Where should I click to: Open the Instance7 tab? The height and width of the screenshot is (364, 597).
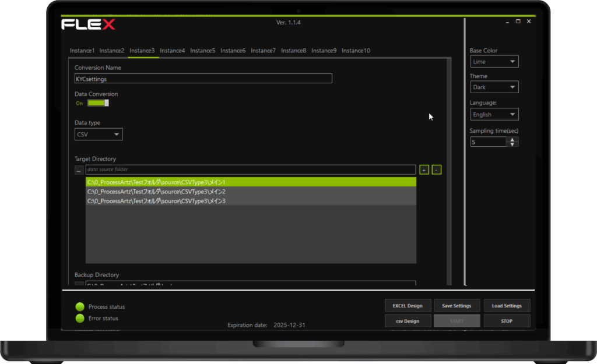tap(263, 51)
